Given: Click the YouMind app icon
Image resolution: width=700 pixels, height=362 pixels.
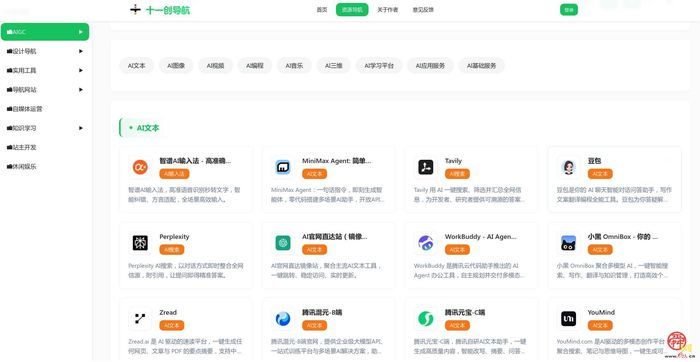Looking at the screenshot, I should pyautogui.click(x=568, y=319).
